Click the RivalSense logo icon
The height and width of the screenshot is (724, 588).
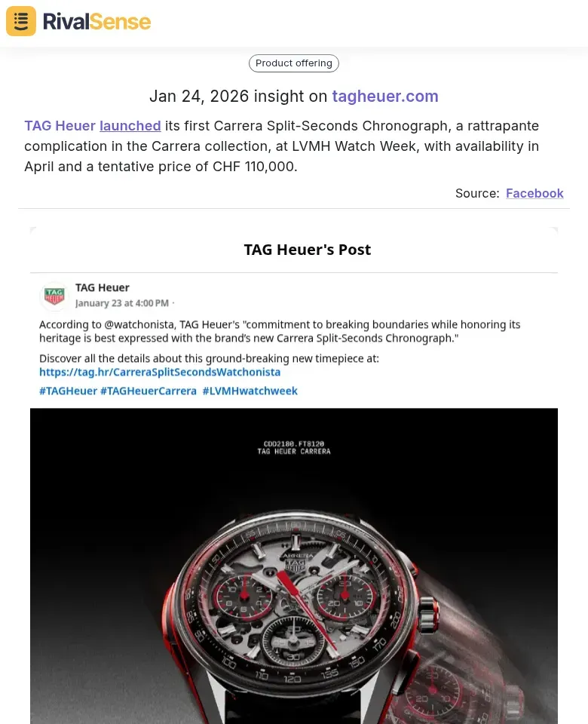[20, 21]
